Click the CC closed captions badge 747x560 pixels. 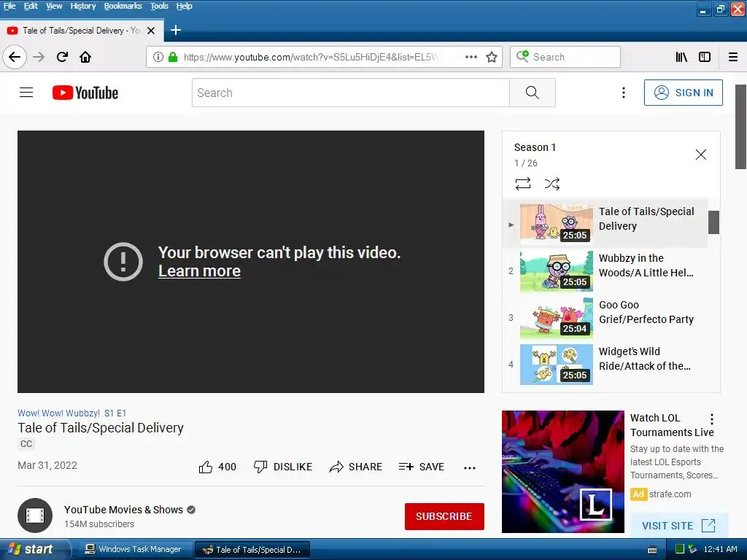(x=26, y=444)
